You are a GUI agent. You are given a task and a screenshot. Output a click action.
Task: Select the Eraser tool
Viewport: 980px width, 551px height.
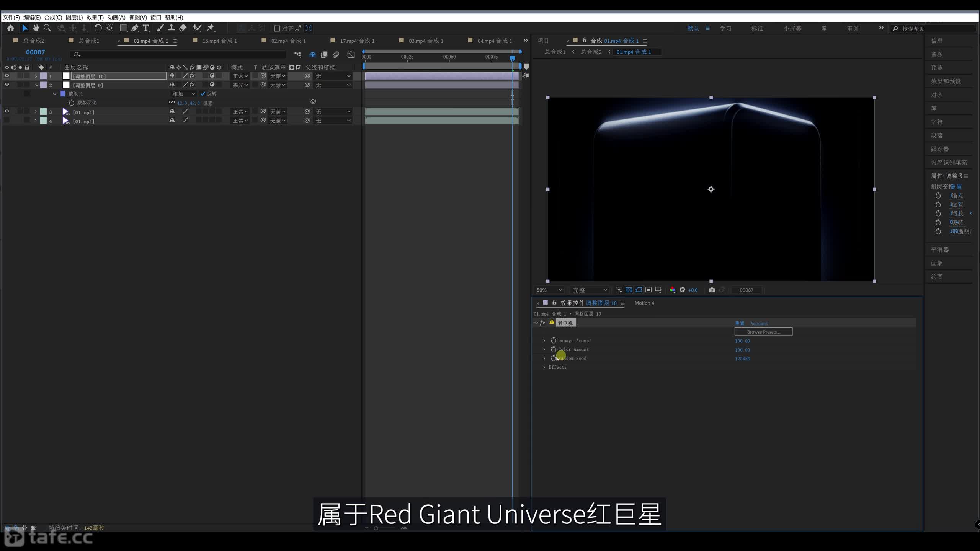tap(183, 28)
